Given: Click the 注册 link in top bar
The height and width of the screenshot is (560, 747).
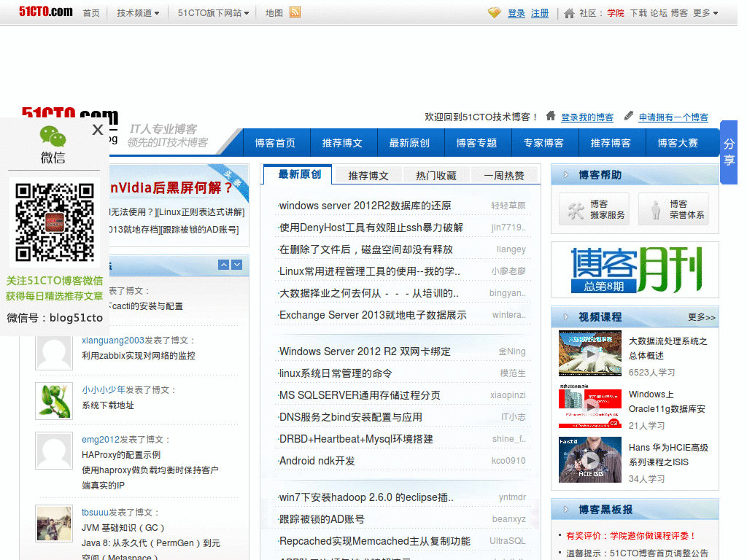Looking at the screenshot, I should pos(540,13).
